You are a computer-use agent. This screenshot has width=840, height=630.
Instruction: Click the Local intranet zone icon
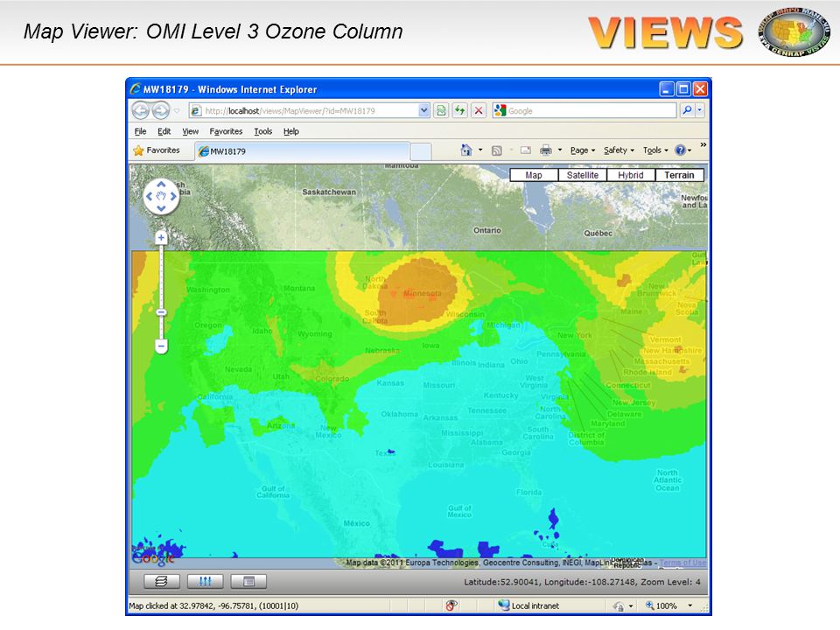pyautogui.click(x=504, y=605)
